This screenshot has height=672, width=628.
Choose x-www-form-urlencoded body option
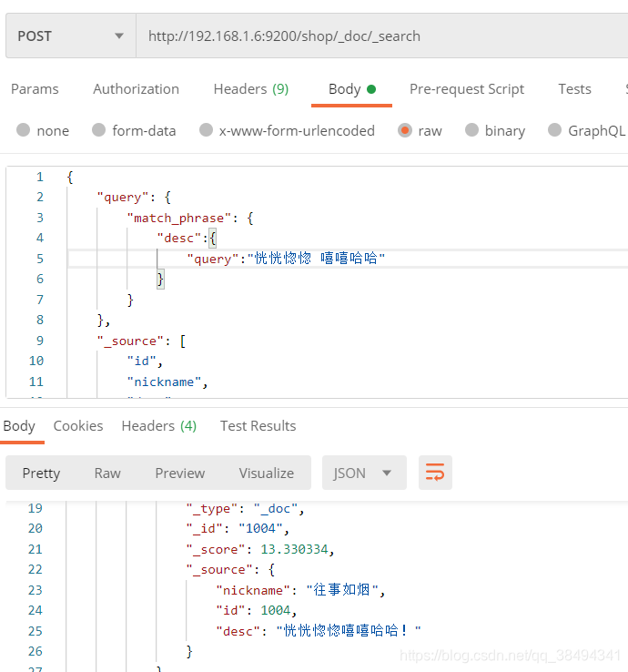pyautogui.click(x=207, y=130)
